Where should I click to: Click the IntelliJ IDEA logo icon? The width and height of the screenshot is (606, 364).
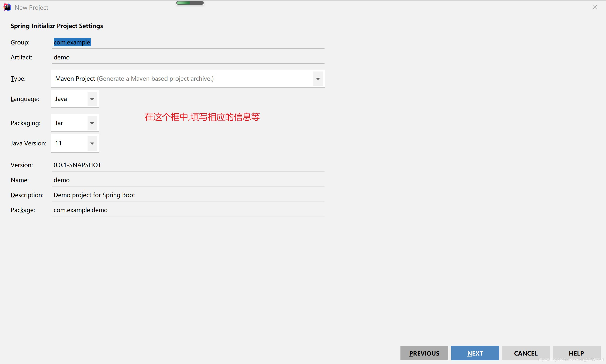point(7,7)
